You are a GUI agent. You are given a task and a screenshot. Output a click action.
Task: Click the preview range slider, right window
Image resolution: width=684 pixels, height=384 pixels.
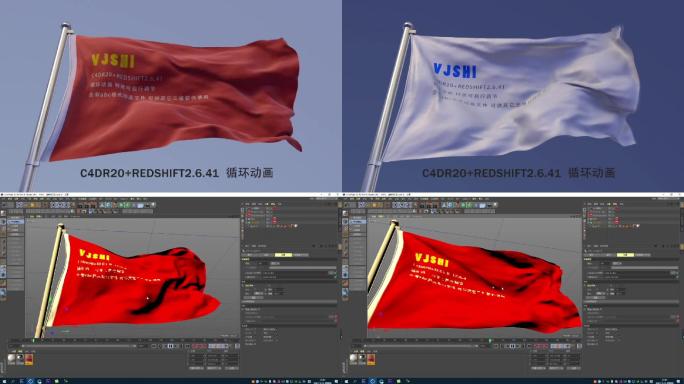click(421, 346)
